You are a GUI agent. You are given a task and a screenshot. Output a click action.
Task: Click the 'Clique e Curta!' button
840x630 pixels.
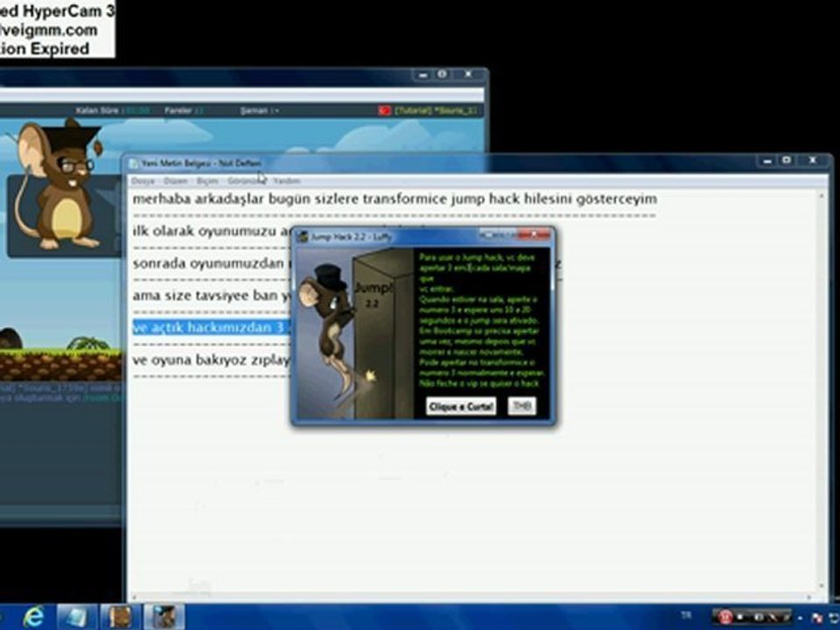tap(461, 406)
